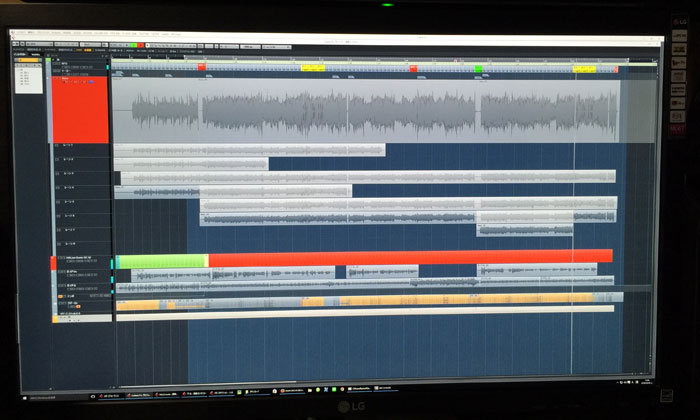Open the Firefox window from the taskbar
700x420 pixels.
pos(293,391)
